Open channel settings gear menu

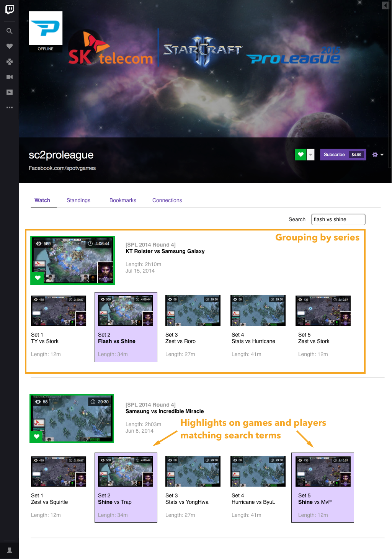378,155
